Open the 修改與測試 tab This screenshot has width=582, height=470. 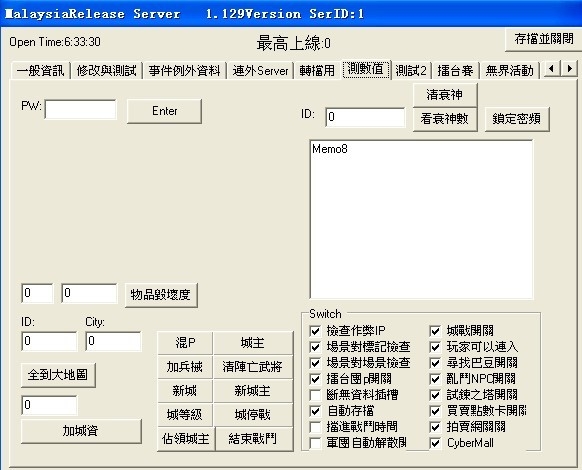[107, 71]
